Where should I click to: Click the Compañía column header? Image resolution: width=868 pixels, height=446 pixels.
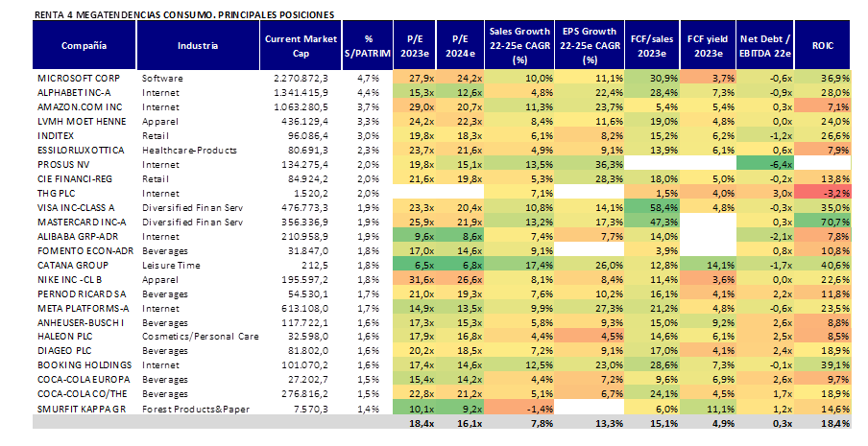click(x=84, y=45)
